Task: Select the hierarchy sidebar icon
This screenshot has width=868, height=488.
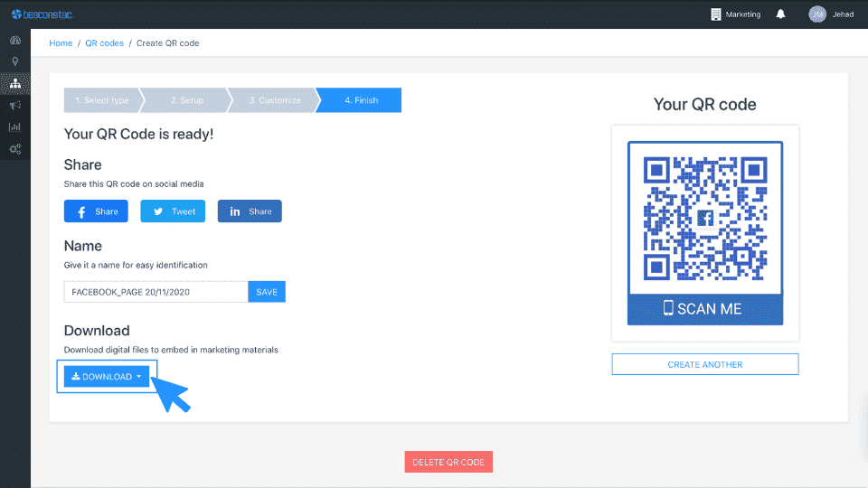Action: [x=15, y=83]
